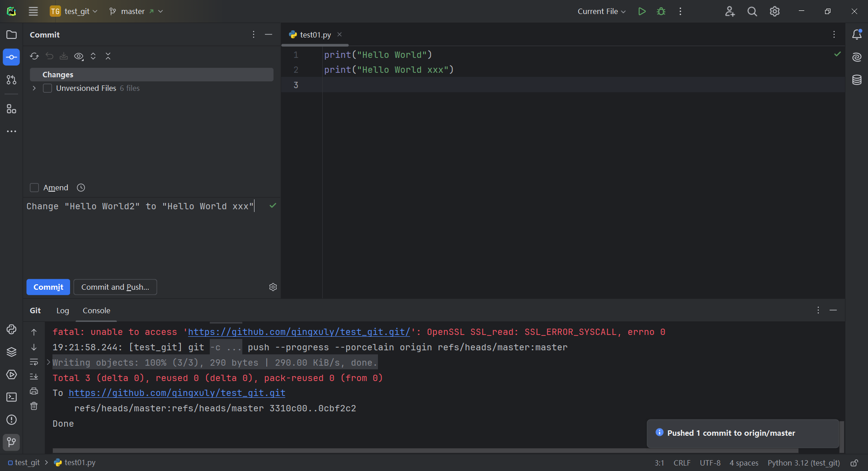This screenshot has height=471, width=868.
Task: Open the Pull Requests tool window
Action: (x=11, y=80)
